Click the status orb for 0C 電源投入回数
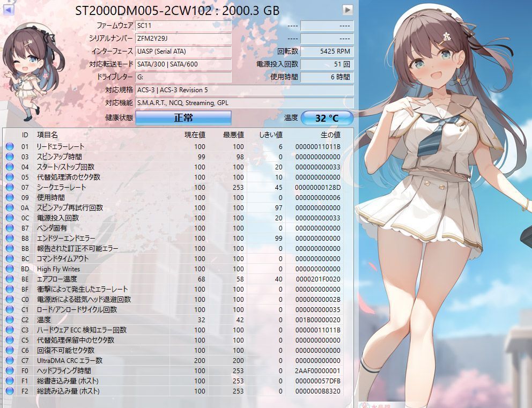This screenshot has width=532, height=408. click(x=10, y=218)
